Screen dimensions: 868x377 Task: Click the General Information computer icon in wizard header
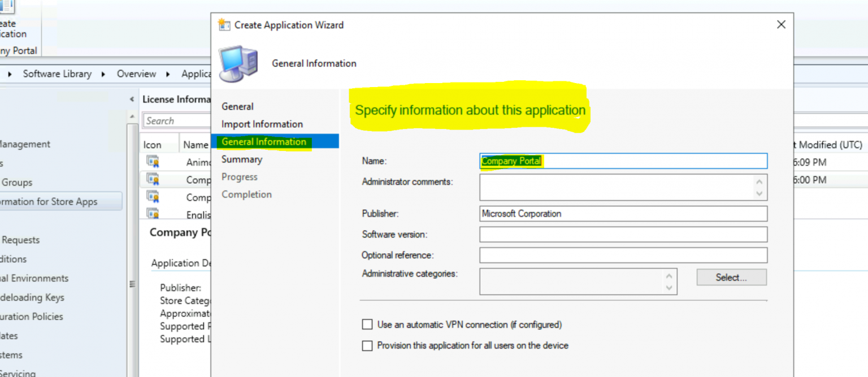237,63
